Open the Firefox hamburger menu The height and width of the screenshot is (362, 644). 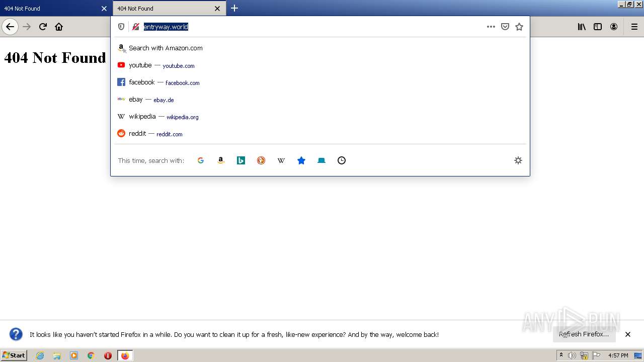point(634,27)
